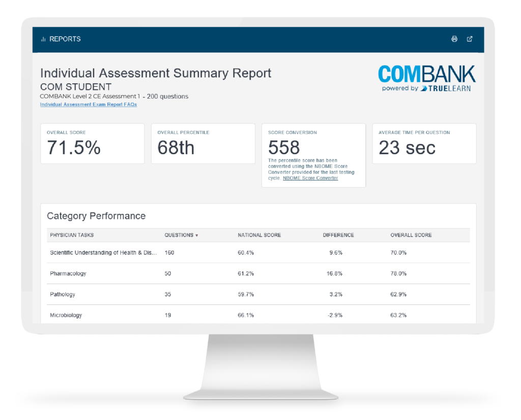Click the Score Conversion value 558
The image size is (521, 420).
(x=284, y=147)
